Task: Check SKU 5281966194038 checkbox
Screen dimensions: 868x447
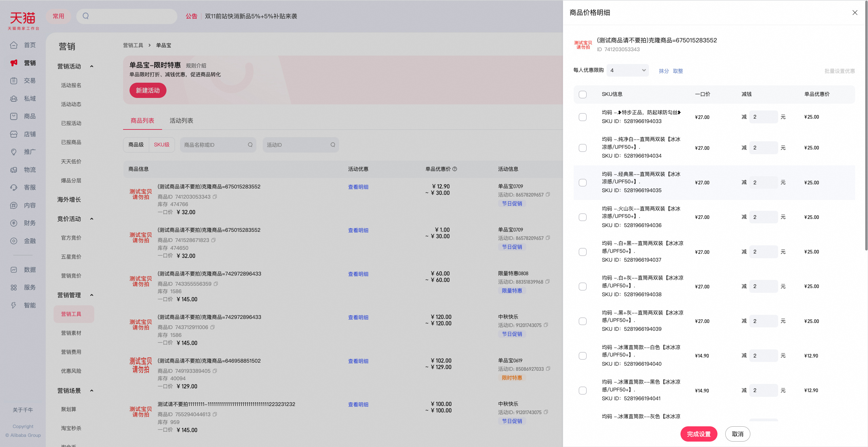Action: tap(583, 286)
